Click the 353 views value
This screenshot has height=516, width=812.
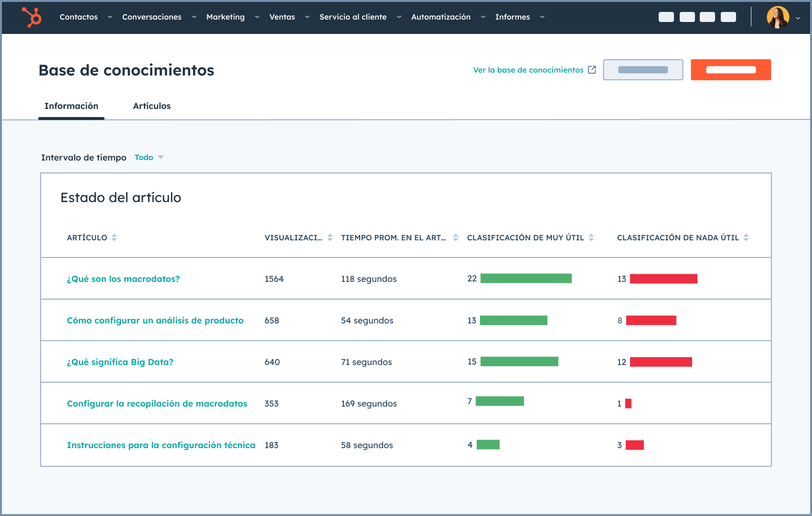coord(272,404)
